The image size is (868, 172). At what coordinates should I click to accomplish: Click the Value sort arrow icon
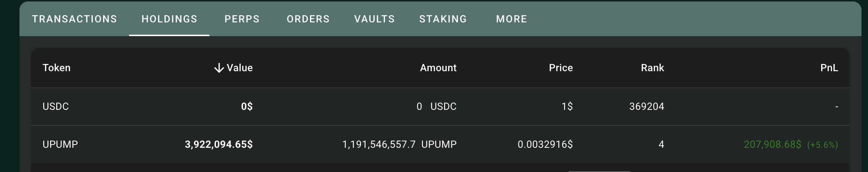pos(219,68)
